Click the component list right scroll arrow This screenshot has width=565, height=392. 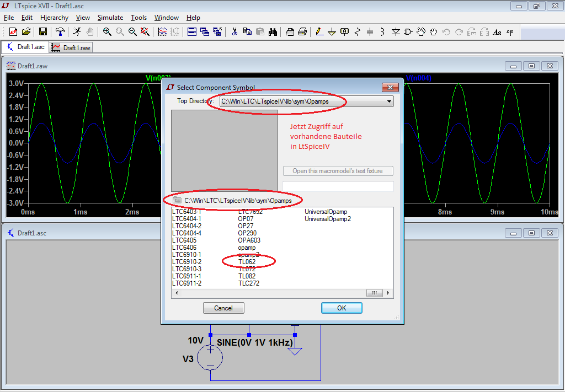click(388, 293)
